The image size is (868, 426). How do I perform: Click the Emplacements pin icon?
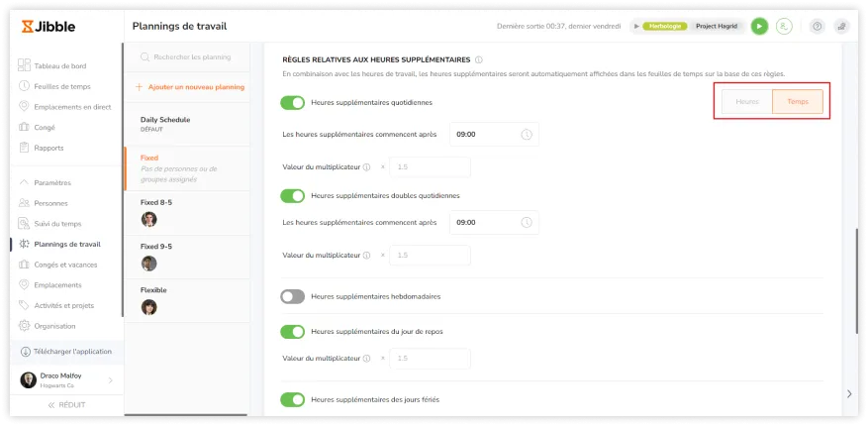(24, 284)
